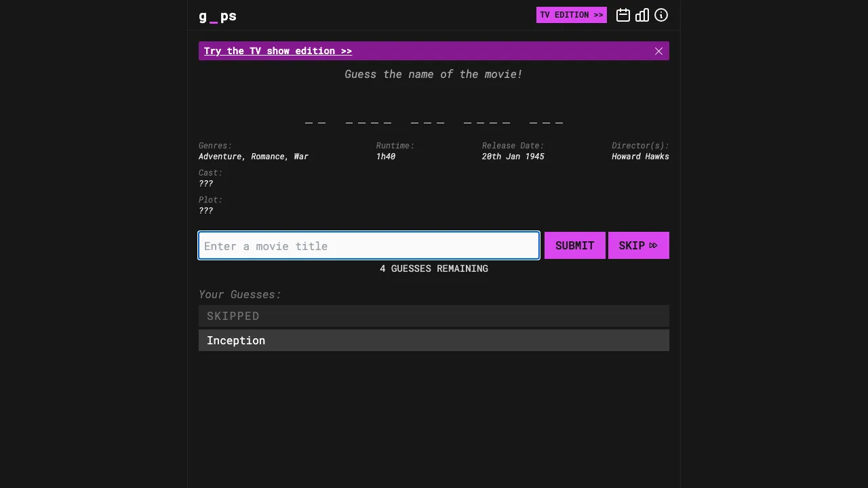
Task: Open the TV EDITION >> button
Action: (x=572, y=15)
